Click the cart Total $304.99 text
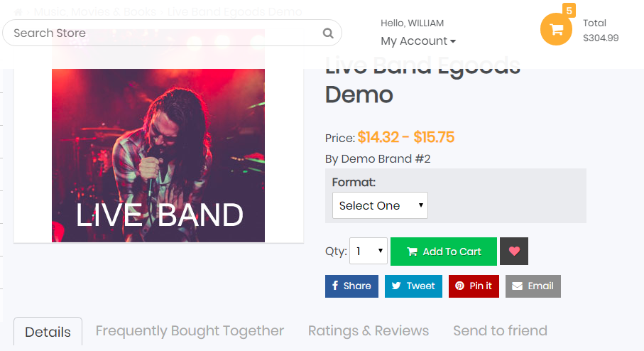This screenshot has width=644, height=351. click(x=600, y=31)
